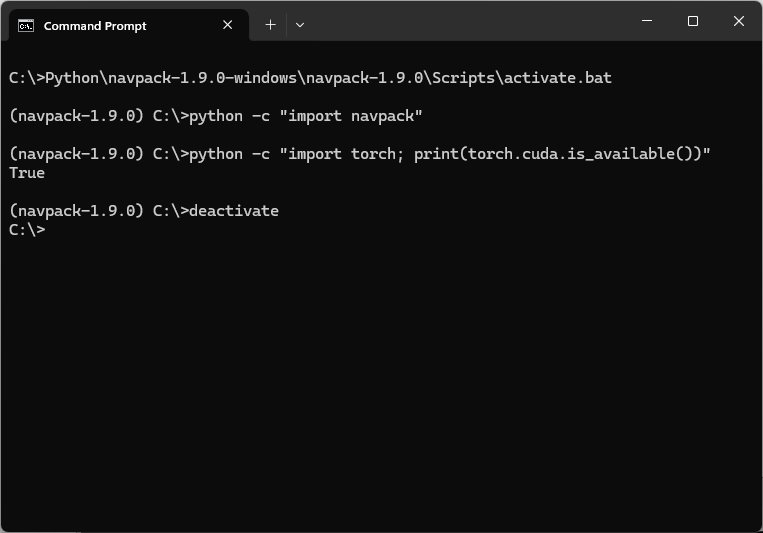The width and height of the screenshot is (763, 533).
Task: Maximize the terminal window
Action: click(693, 21)
